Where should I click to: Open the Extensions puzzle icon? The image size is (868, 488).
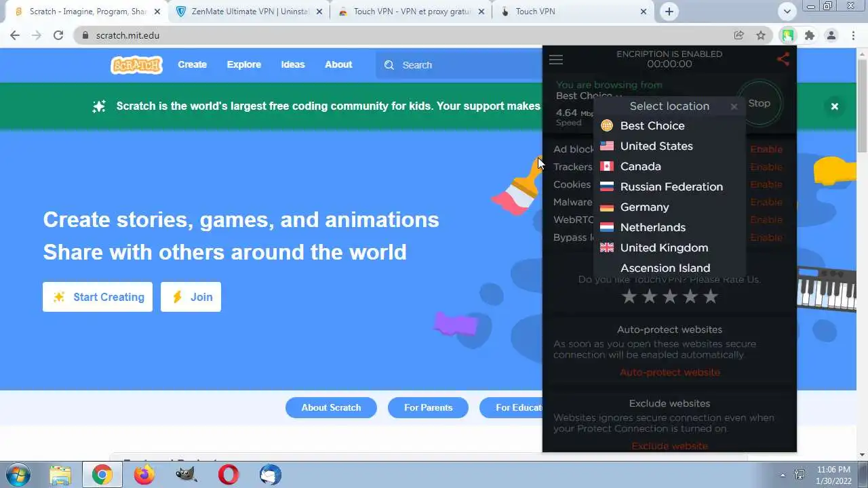pyautogui.click(x=809, y=35)
